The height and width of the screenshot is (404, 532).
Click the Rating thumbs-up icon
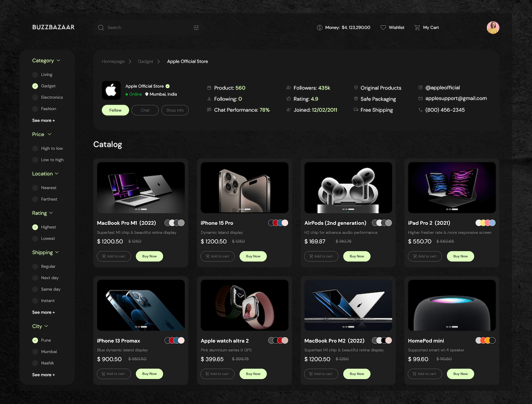click(289, 99)
